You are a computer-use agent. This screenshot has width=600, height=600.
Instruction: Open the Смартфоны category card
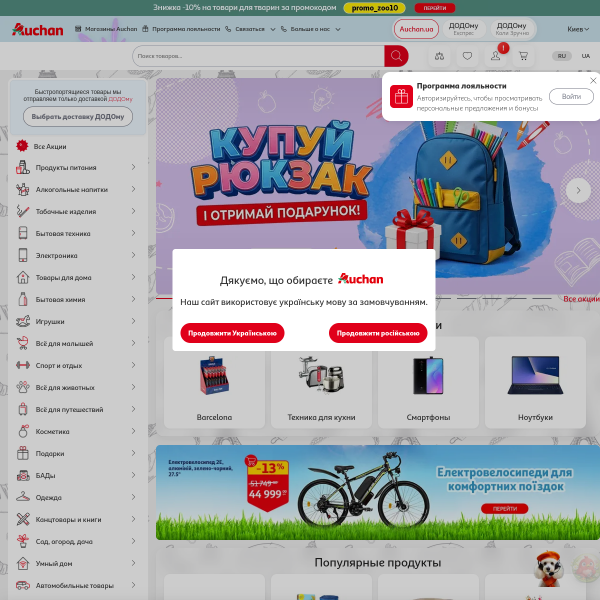click(x=428, y=383)
